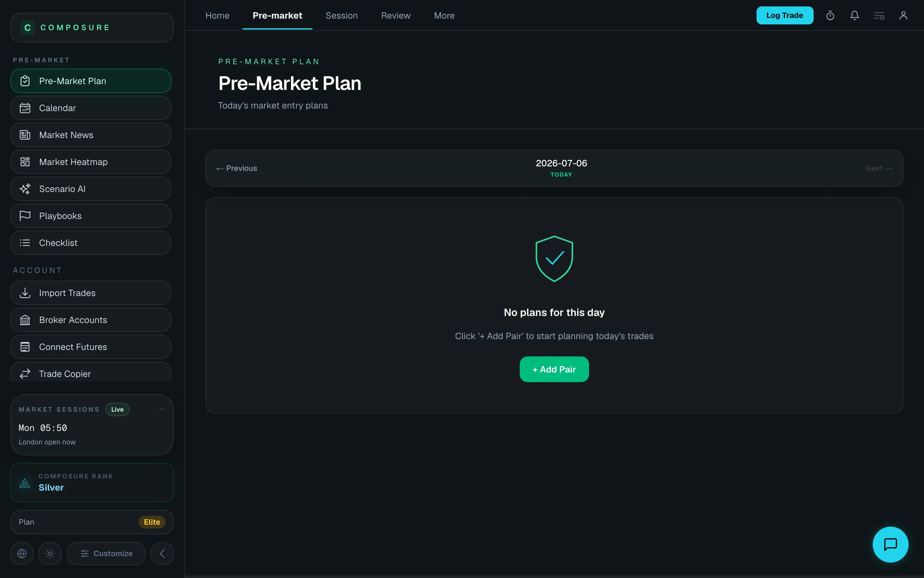Open the chat support bubble
The width and height of the screenshot is (924, 578).
point(890,544)
